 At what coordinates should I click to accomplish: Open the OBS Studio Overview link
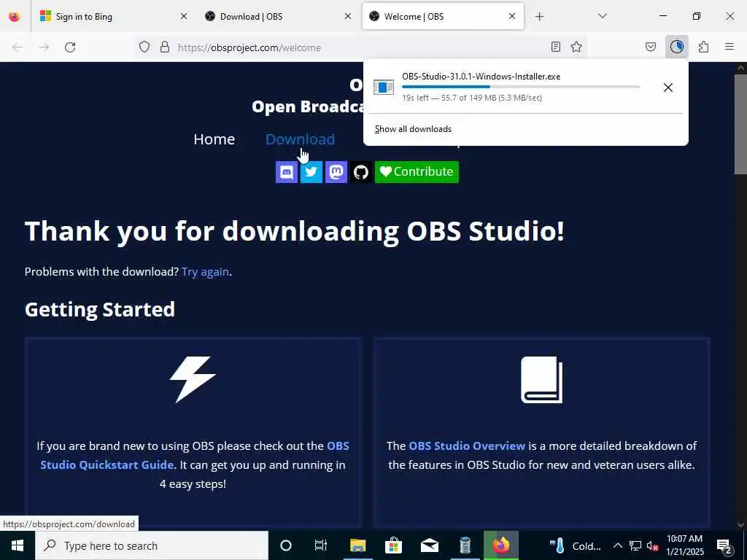pyautogui.click(x=467, y=446)
